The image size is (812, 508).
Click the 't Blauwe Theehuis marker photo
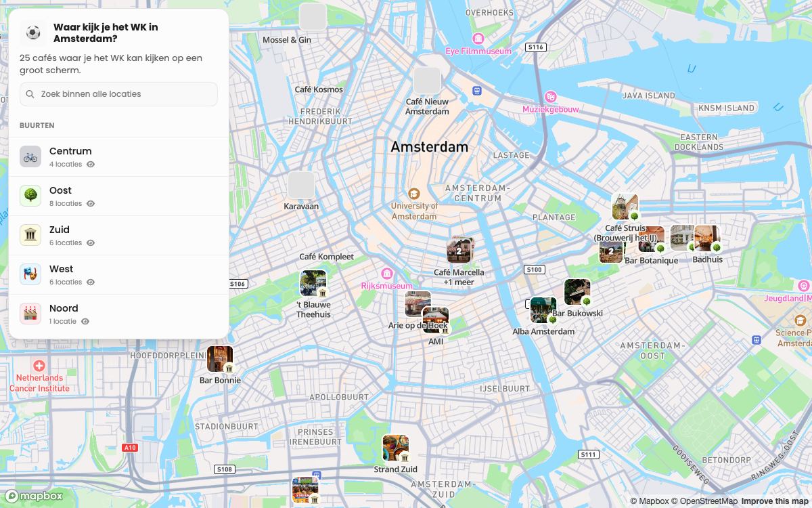[313, 283]
